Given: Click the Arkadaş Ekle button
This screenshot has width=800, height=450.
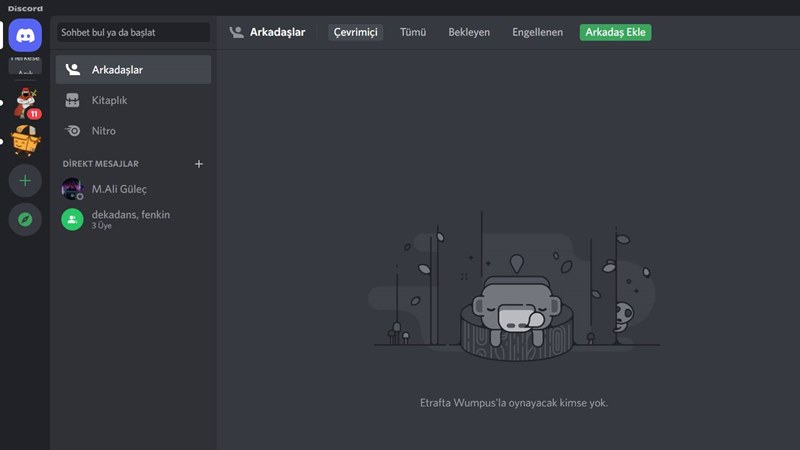Looking at the screenshot, I should tap(615, 32).
